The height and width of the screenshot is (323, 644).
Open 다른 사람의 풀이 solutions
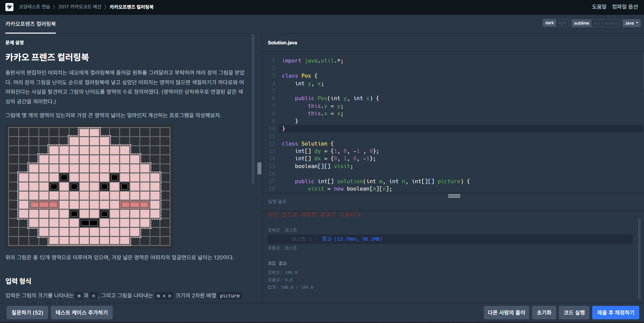tap(506, 313)
